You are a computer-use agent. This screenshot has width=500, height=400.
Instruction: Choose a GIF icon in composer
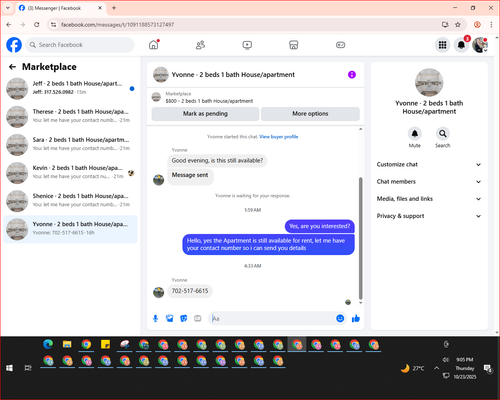click(x=198, y=319)
